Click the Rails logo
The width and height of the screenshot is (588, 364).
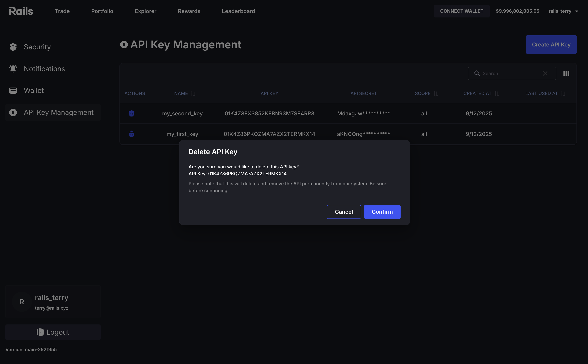tap(21, 11)
